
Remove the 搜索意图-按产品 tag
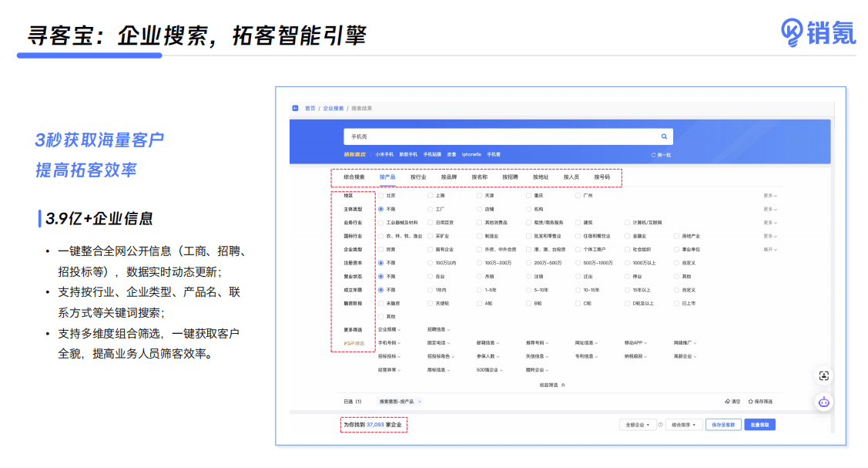(420, 402)
